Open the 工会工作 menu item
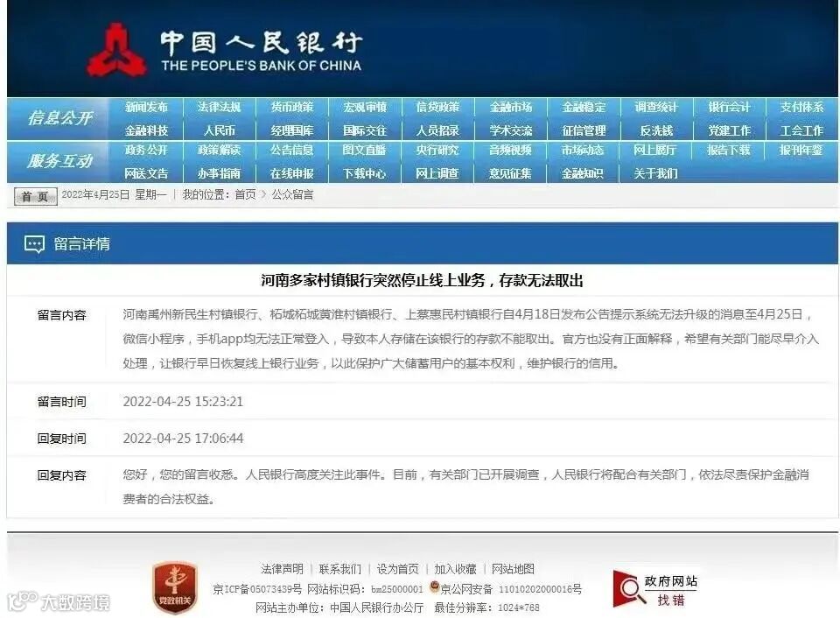840x618 pixels. pos(802,130)
